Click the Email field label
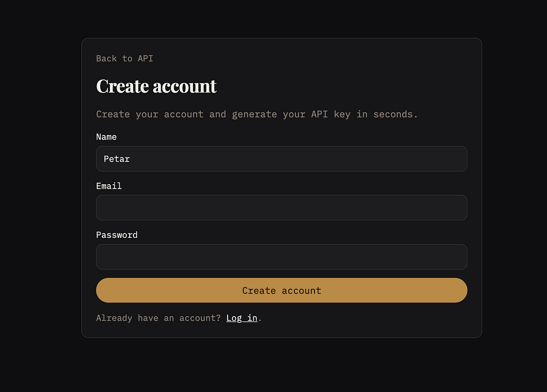The width and height of the screenshot is (547, 392). (x=109, y=186)
